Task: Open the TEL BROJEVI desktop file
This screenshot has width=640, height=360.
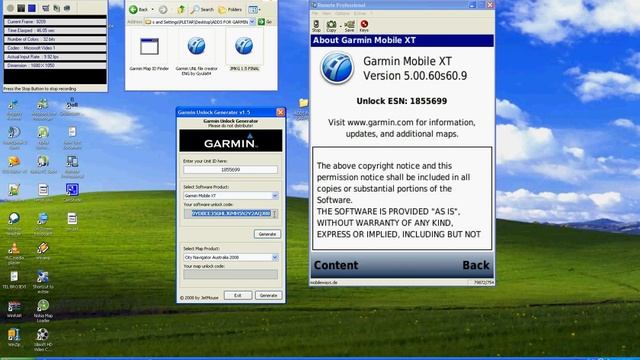Action: [x=14, y=280]
